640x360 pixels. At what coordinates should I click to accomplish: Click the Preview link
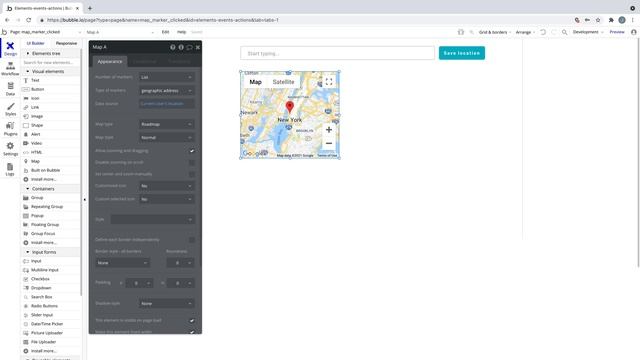617,32
